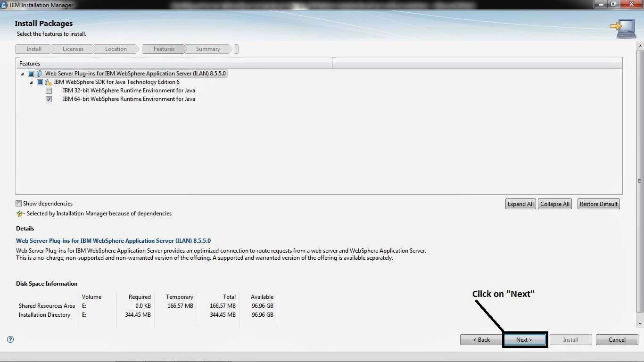Screen dimensions: 644x362
Task: Open help using the question mark icon
Action: click(10, 339)
